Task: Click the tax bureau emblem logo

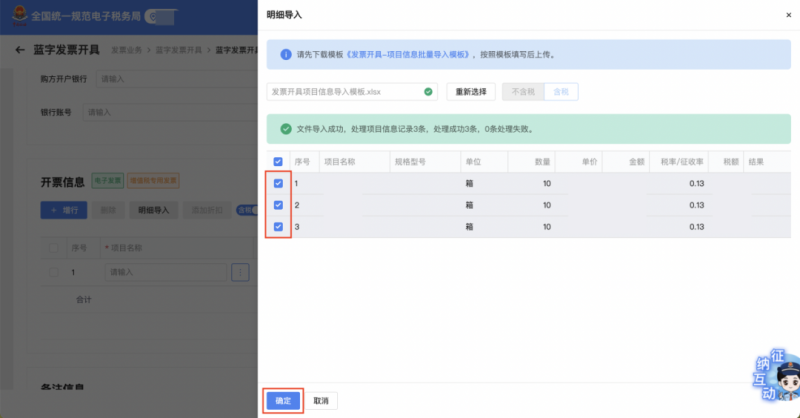Action: pyautogui.click(x=16, y=16)
